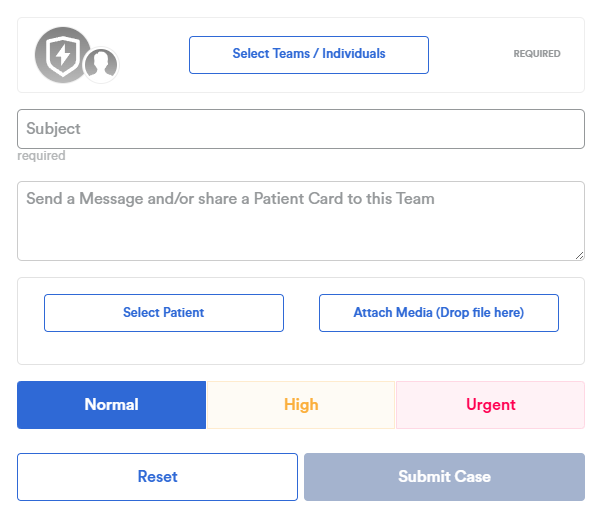Set case priority to High
The height and width of the screenshot is (527, 600).
point(301,405)
